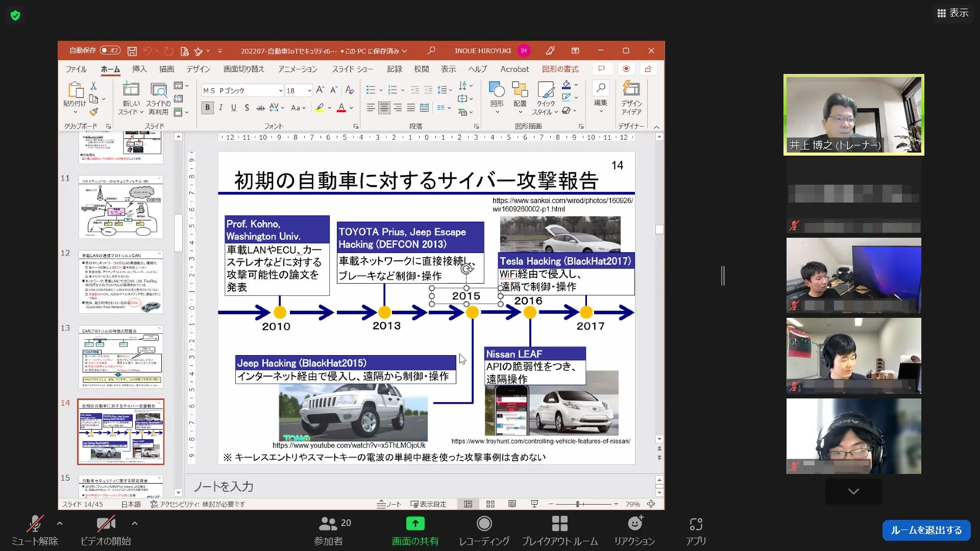
Task: Click the Paste clipboard icon
Action: pos(76,90)
